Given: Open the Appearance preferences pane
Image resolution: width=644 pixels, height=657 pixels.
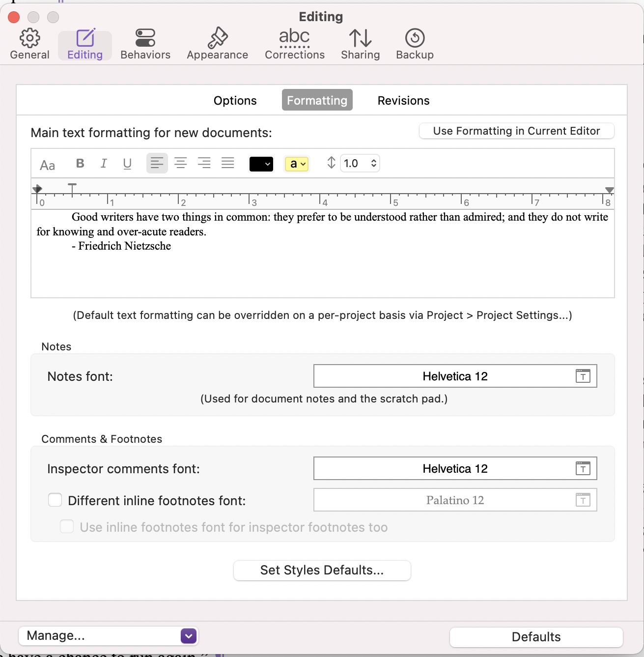Looking at the screenshot, I should click(217, 43).
